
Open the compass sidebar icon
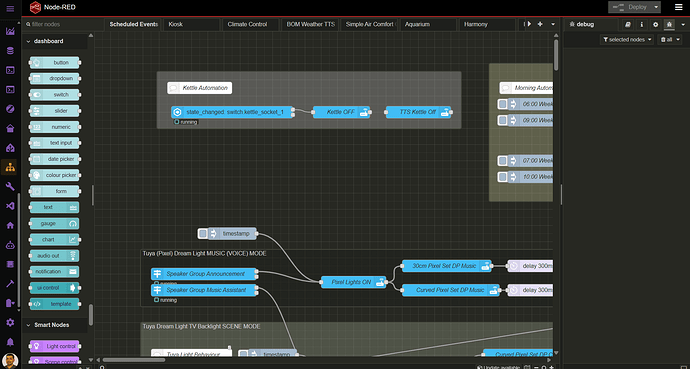[10, 109]
